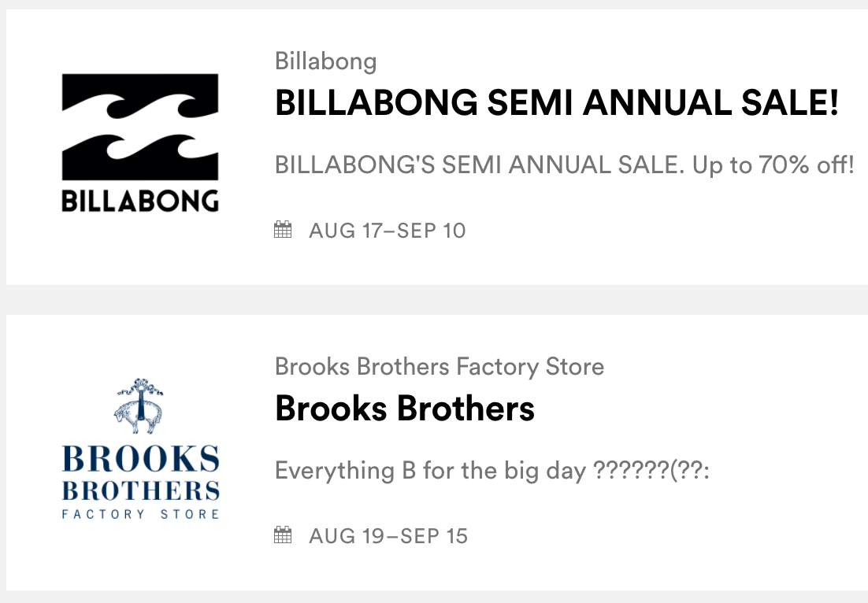The width and height of the screenshot is (868, 603).
Task: Click the garbled question marks in Brooks description
Action: [x=651, y=471]
